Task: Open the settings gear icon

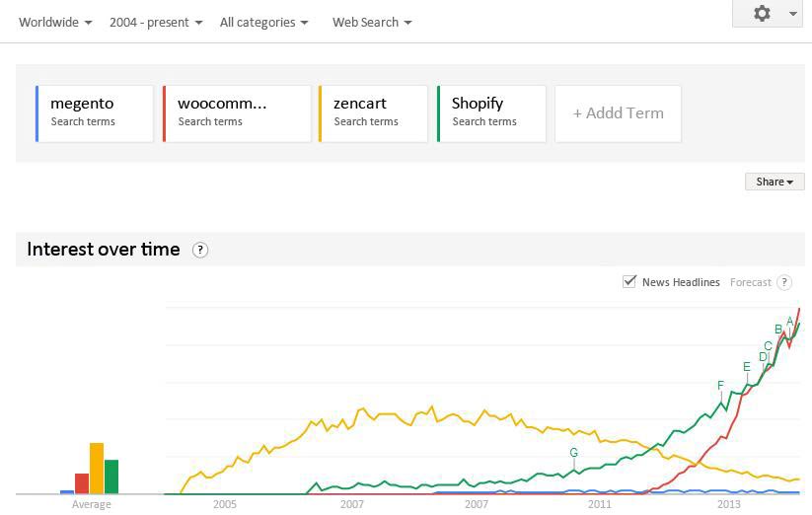Action: [762, 14]
